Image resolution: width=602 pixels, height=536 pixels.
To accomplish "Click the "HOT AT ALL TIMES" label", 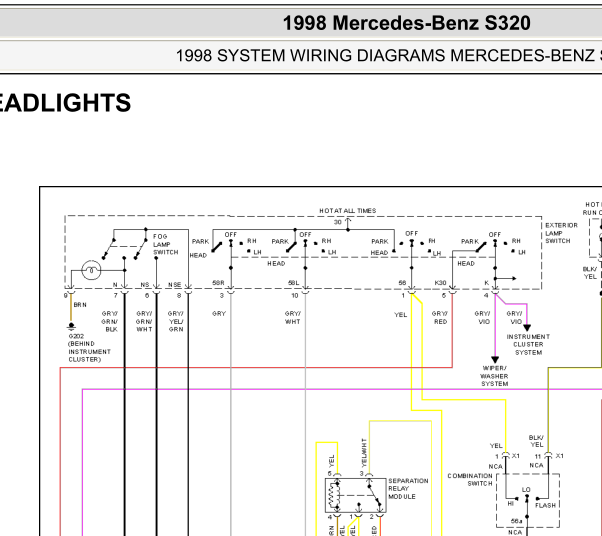I will coord(347,211).
